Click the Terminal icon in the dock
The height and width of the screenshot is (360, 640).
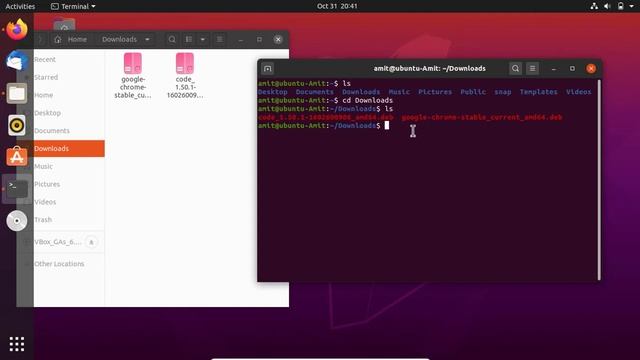[x=17, y=189]
